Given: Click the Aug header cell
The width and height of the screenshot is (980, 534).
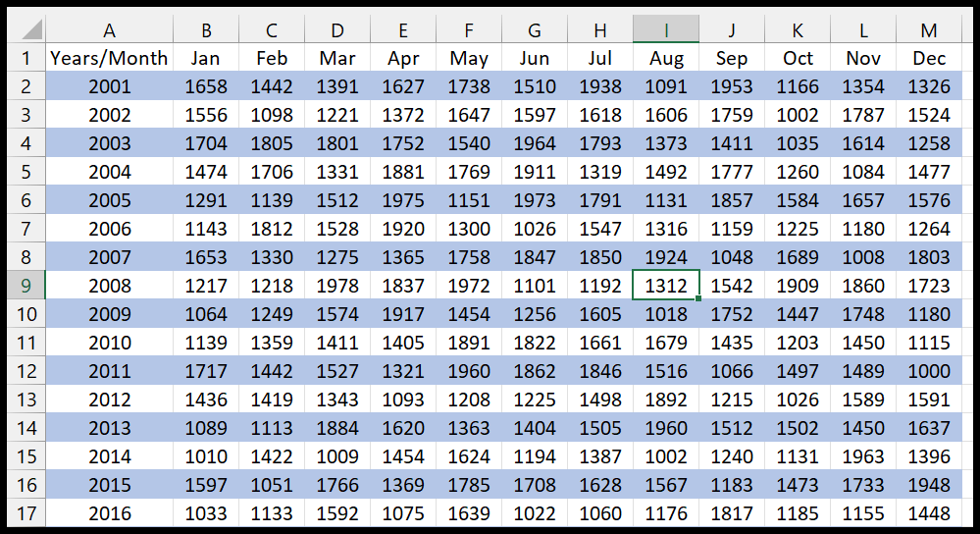Looking at the screenshot, I should click(x=666, y=58).
